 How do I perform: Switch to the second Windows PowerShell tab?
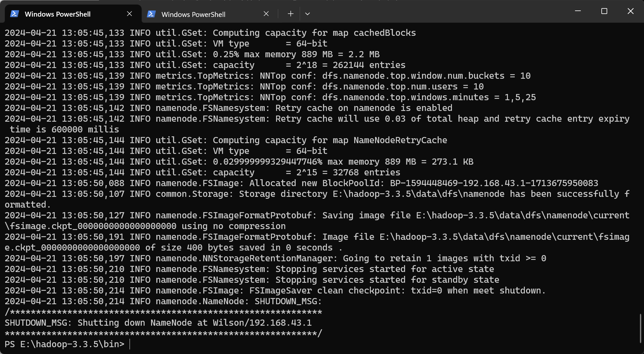[193, 14]
